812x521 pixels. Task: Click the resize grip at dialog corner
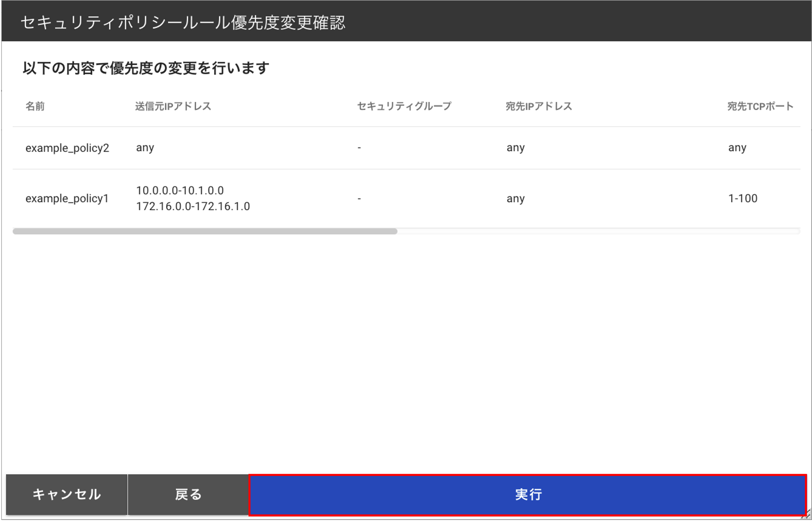807,515
